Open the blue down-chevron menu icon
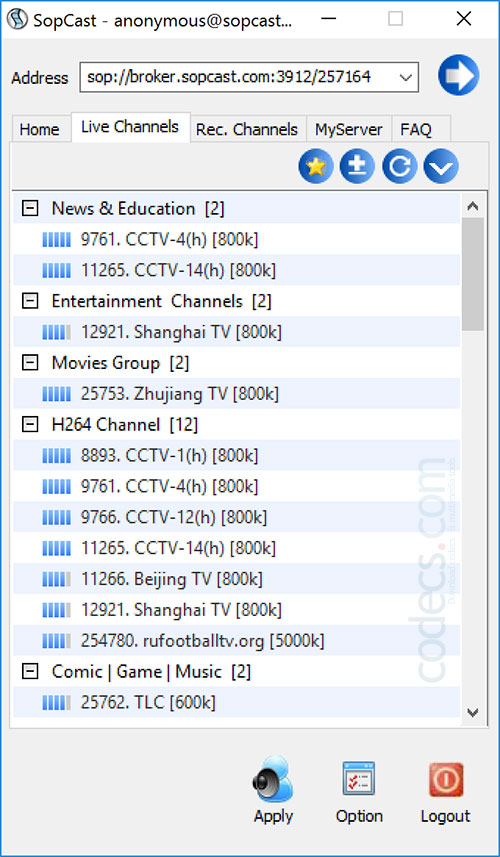This screenshot has width=500, height=857. point(441,166)
